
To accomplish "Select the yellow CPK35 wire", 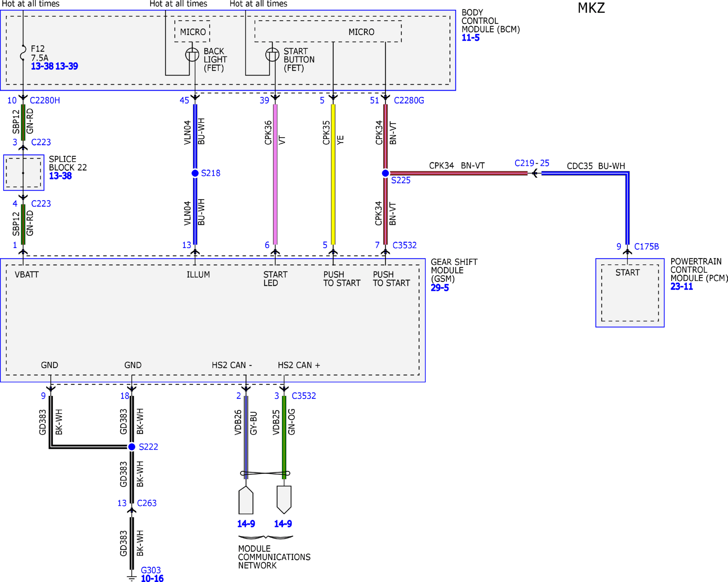I will point(333,174).
